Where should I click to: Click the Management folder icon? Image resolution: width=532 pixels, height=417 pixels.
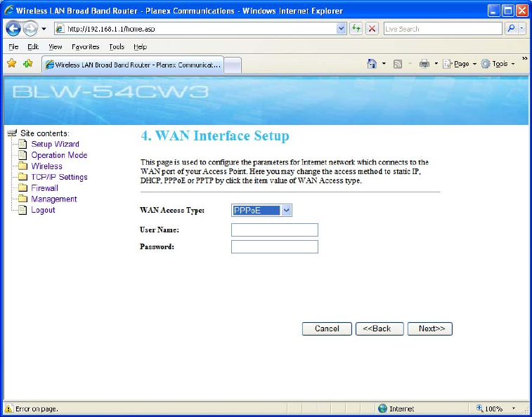[x=22, y=199]
